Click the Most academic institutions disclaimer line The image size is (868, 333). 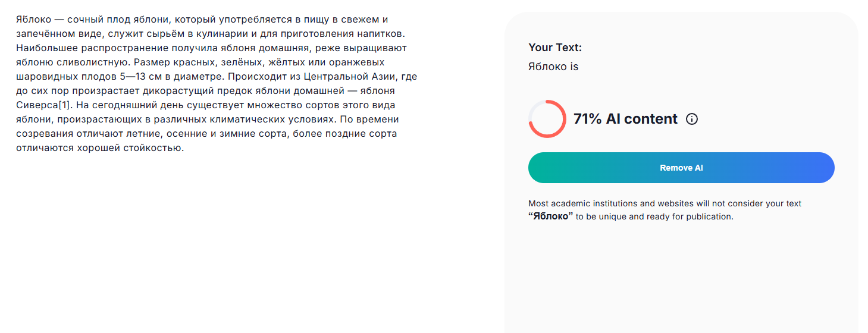click(x=665, y=203)
